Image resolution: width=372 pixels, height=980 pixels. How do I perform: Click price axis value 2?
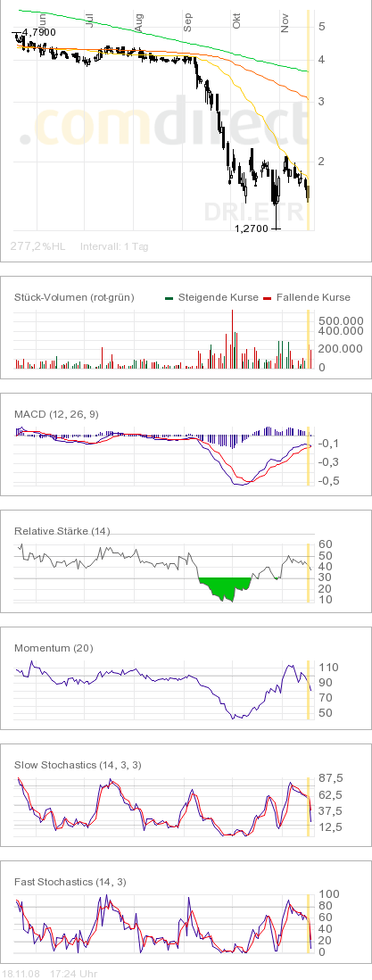pos(321,162)
